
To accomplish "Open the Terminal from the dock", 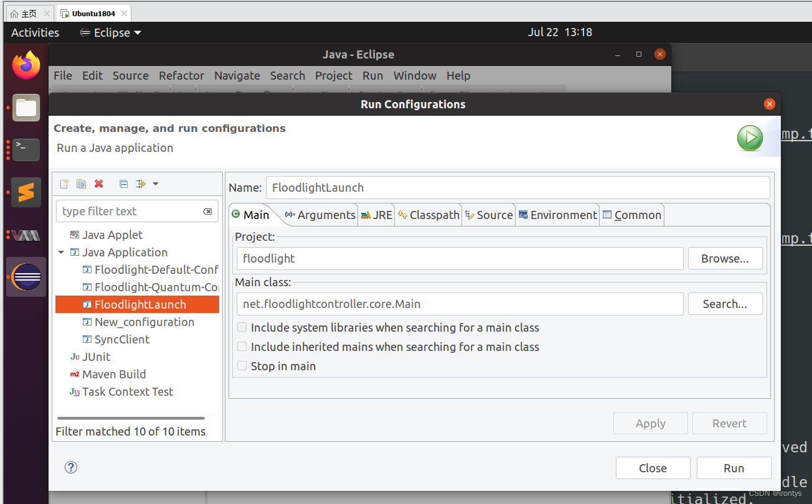I will click(x=26, y=150).
